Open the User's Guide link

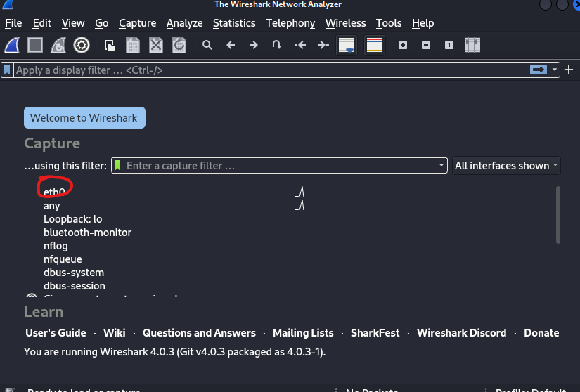pos(56,333)
